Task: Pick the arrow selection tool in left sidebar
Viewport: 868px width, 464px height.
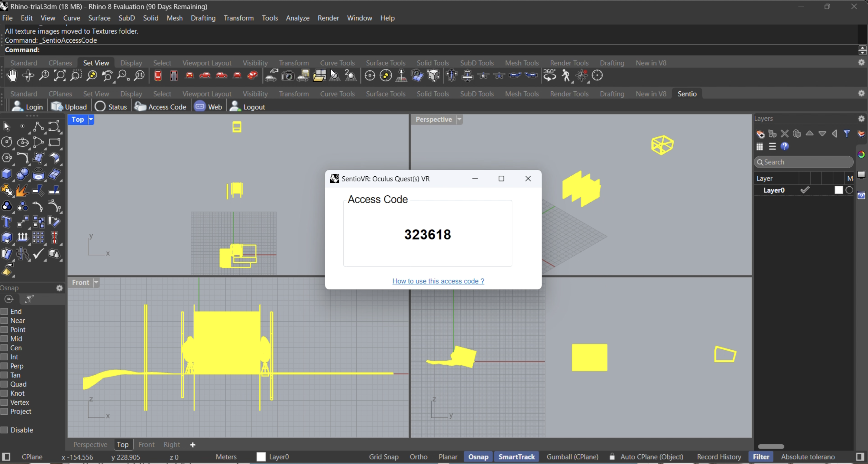Action: (6, 126)
